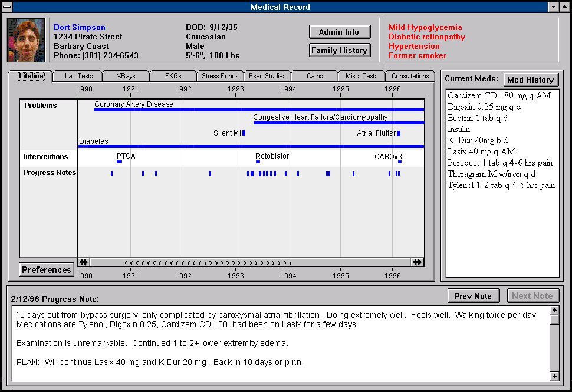Screen dimensions: 572x392
Task: Click the patient photo thumbnail
Action: pyautogui.click(x=26, y=40)
